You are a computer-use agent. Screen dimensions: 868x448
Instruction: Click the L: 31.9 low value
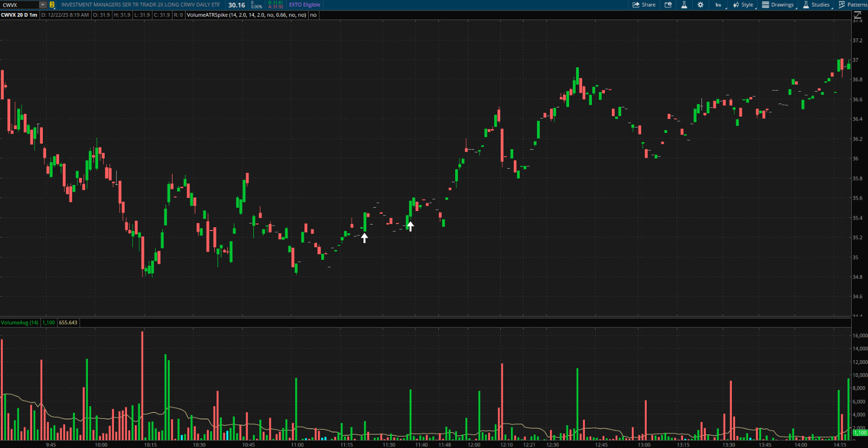[142, 15]
